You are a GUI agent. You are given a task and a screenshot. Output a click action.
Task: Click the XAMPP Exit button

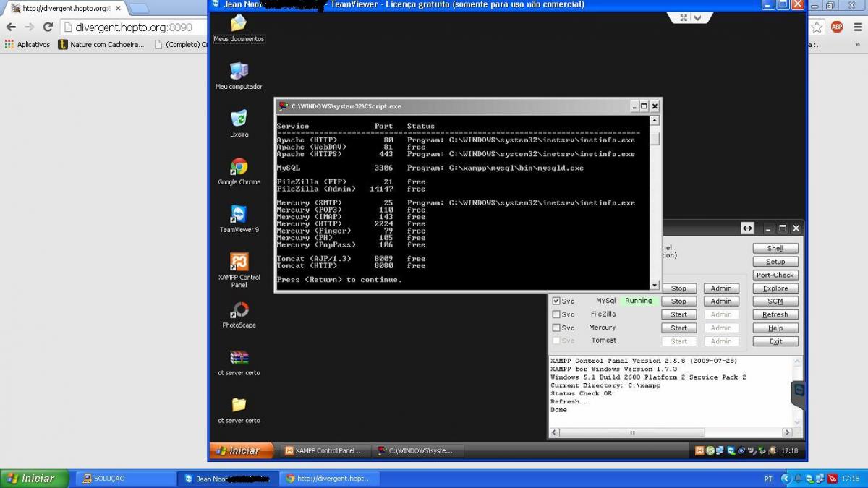(775, 341)
